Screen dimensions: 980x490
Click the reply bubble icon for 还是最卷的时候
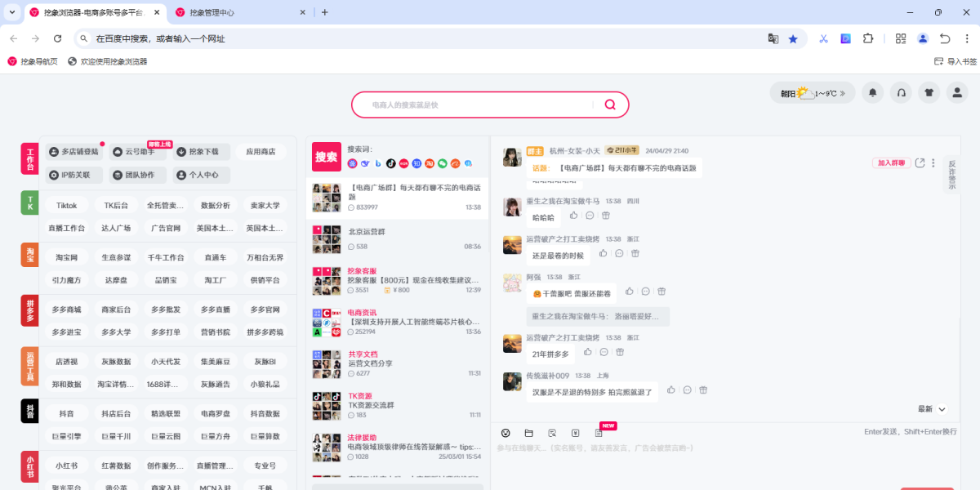click(619, 254)
